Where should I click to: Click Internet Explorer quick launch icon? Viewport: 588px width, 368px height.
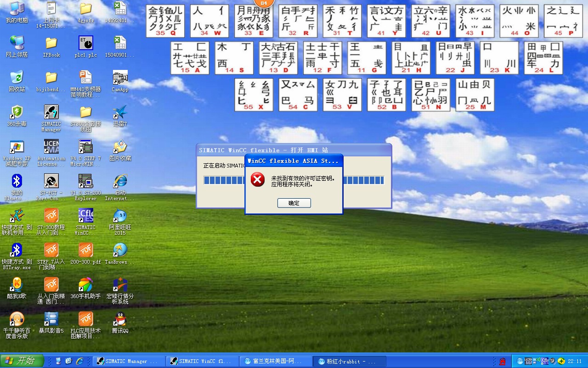[x=79, y=361]
